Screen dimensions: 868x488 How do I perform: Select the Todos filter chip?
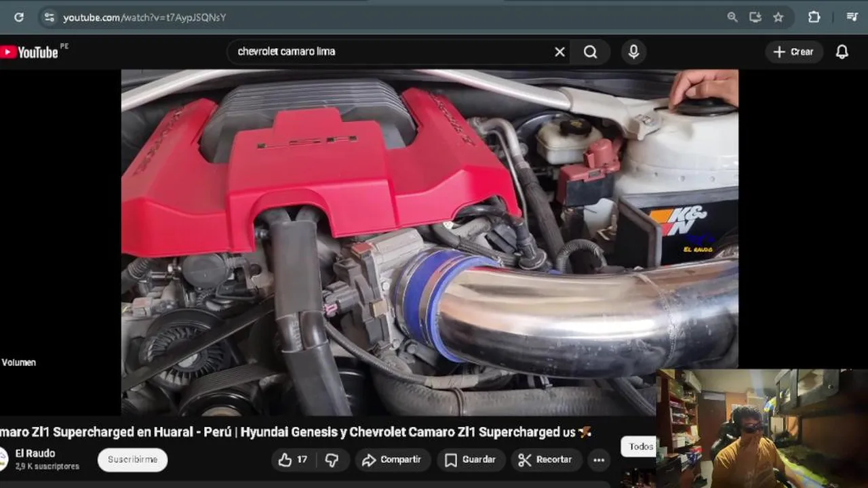638,447
